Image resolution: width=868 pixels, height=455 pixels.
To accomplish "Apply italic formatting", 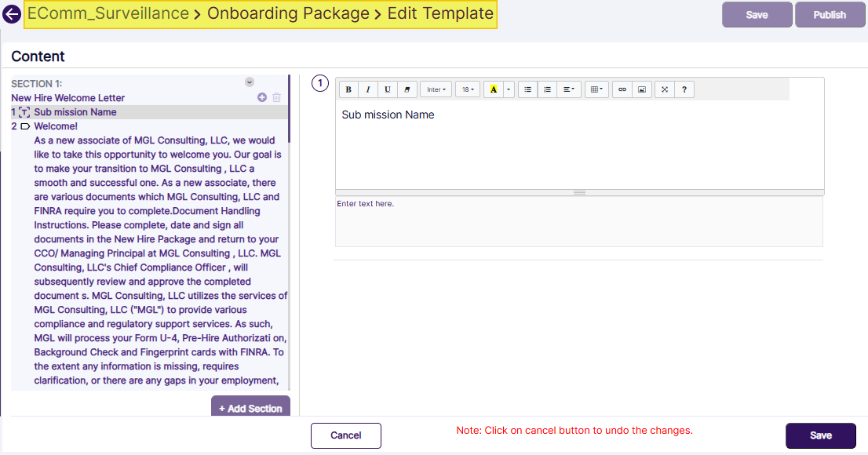I will pyautogui.click(x=367, y=89).
